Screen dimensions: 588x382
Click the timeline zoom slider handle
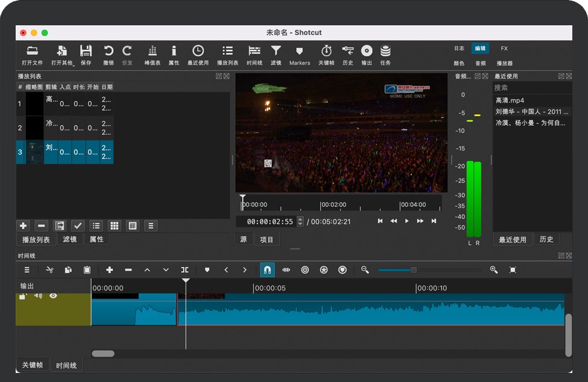pos(414,270)
